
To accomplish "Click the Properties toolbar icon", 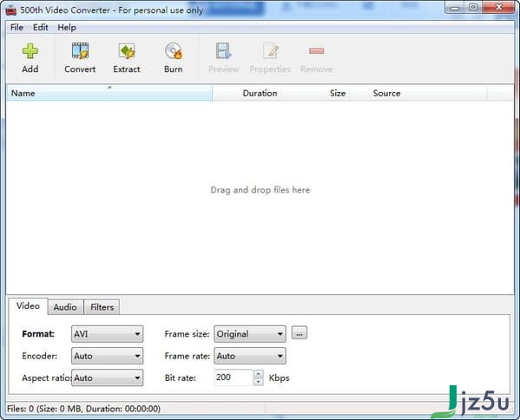I will point(270,51).
